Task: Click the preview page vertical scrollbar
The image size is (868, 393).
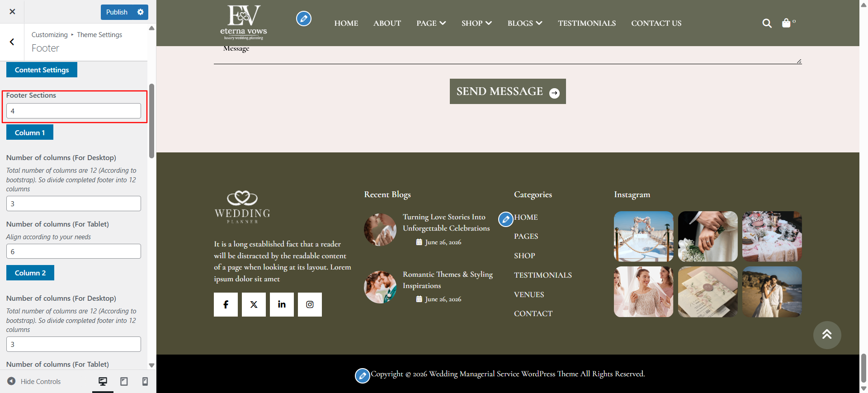Action: coord(863,369)
